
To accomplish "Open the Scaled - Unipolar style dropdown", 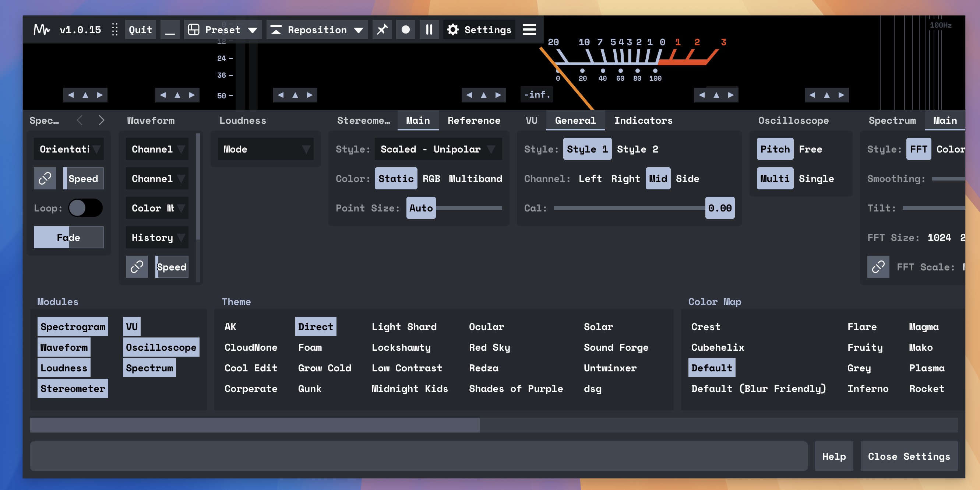I will pos(438,149).
